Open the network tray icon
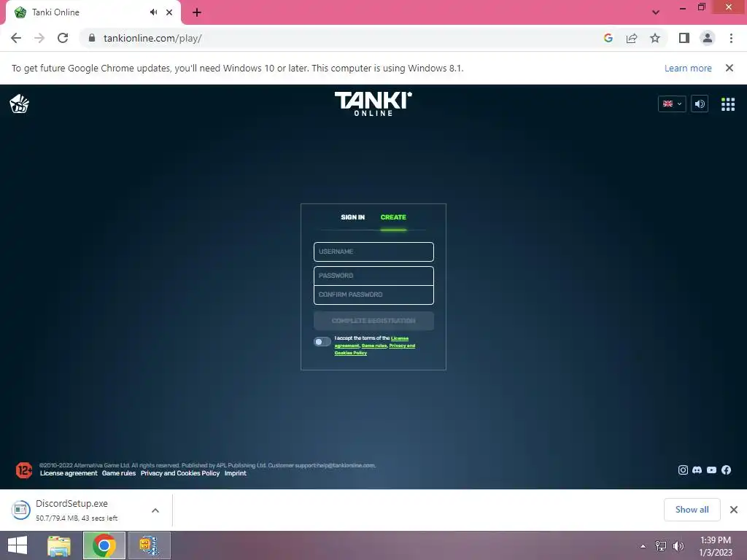 [x=661, y=546]
